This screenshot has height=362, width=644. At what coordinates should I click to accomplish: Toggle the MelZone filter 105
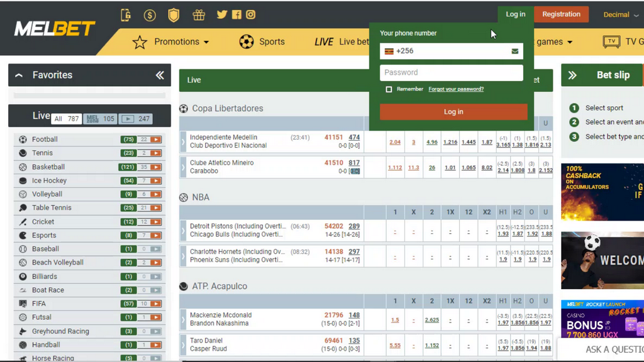click(x=101, y=119)
